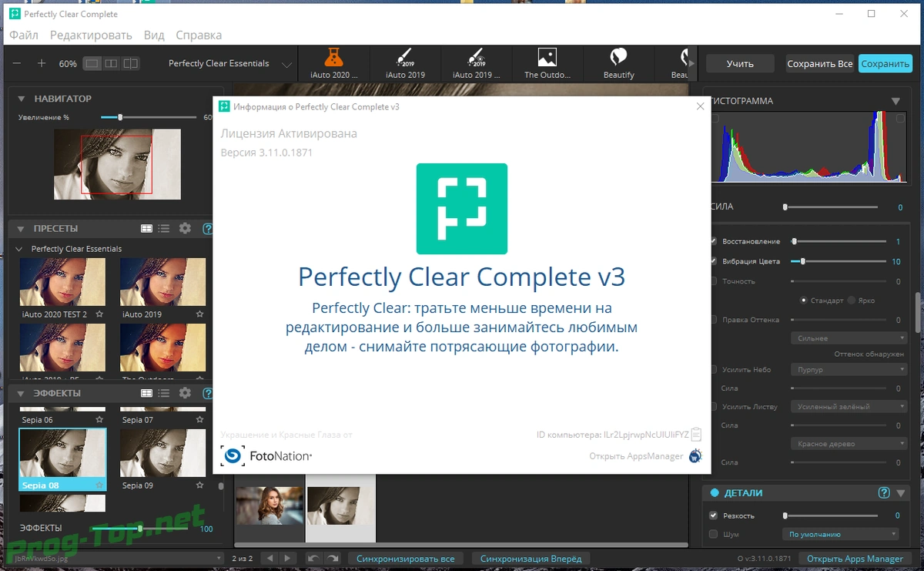Screen dimensions: 924x571
Task: Click Открыть AppsManager link in dialog
Action: coord(636,456)
